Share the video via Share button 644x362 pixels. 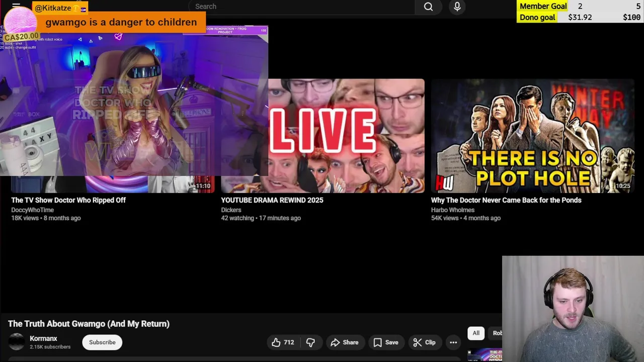[x=344, y=342]
